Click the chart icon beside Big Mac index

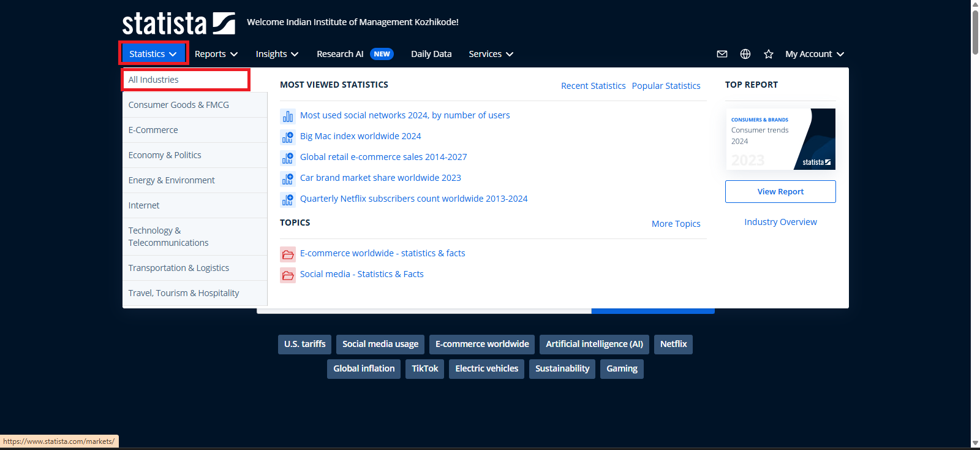[287, 137]
